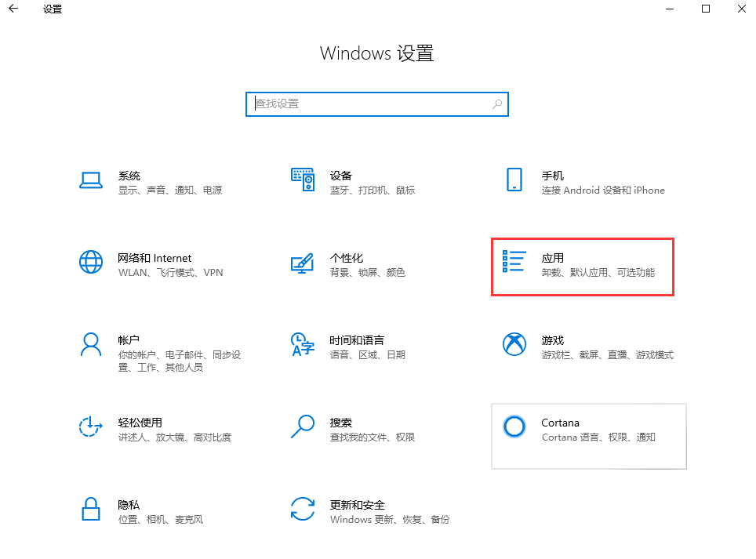Click the Personalization paintbrush icon
756x559 pixels.
point(302,263)
